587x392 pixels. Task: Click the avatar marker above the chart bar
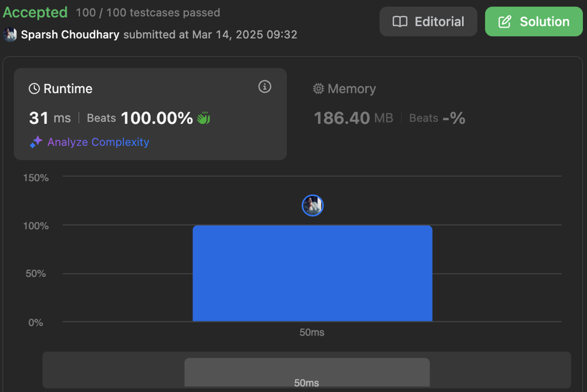coord(312,205)
